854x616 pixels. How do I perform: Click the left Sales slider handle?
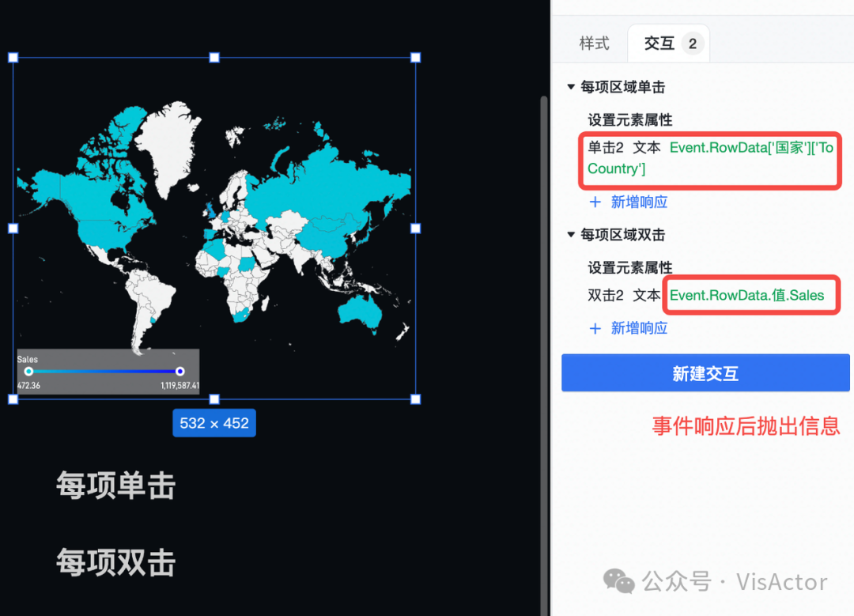pos(29,372)
